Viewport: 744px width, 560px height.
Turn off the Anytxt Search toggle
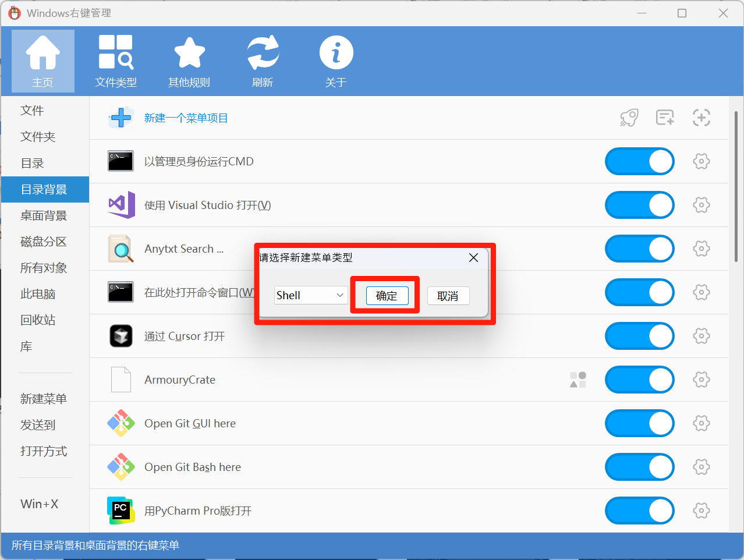coord(640,249)
